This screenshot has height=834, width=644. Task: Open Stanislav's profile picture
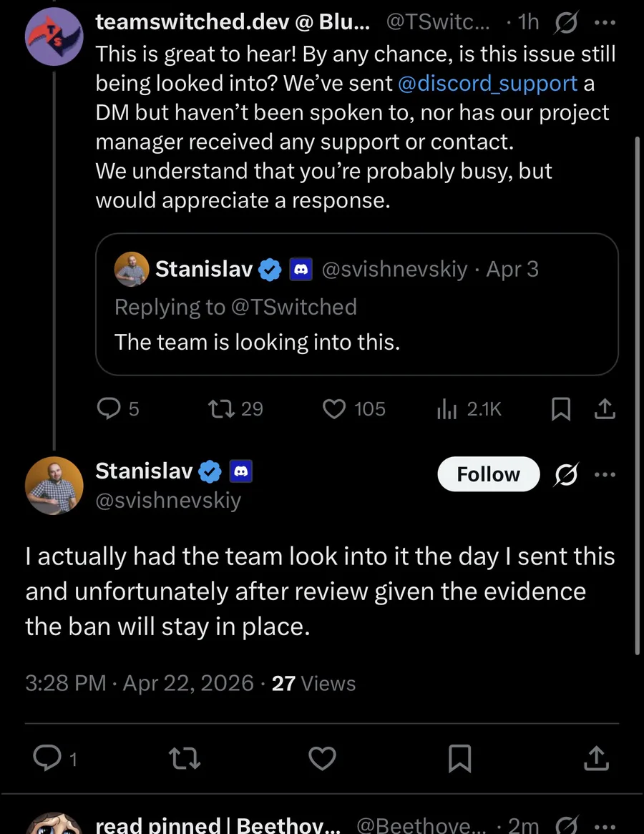[54, 486]
